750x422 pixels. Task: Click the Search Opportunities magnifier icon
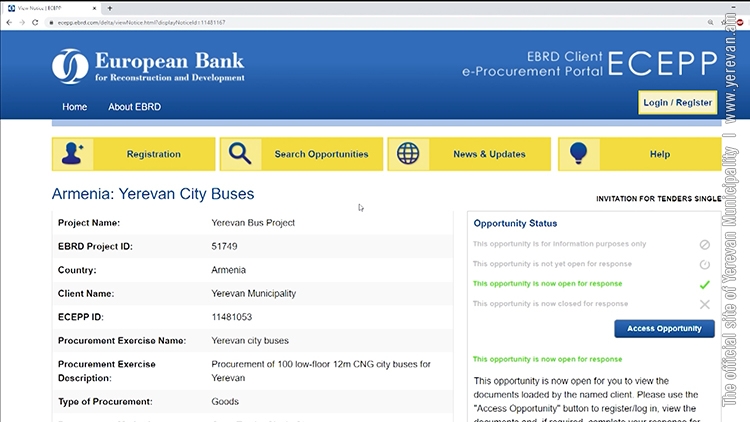[240, 154]
